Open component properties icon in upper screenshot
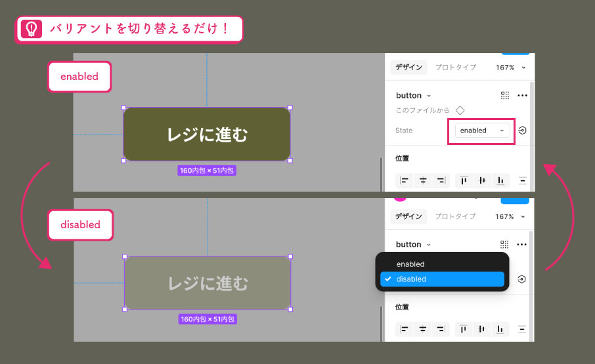The width and height of the screenshot is (595, 364). coord(504,96)
